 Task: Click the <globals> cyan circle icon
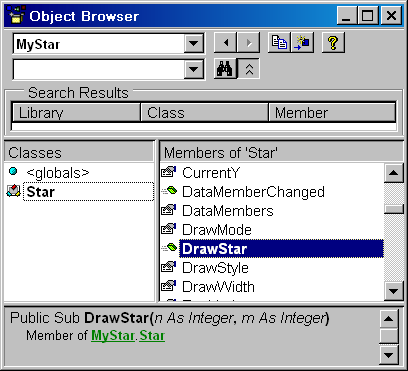13,171
